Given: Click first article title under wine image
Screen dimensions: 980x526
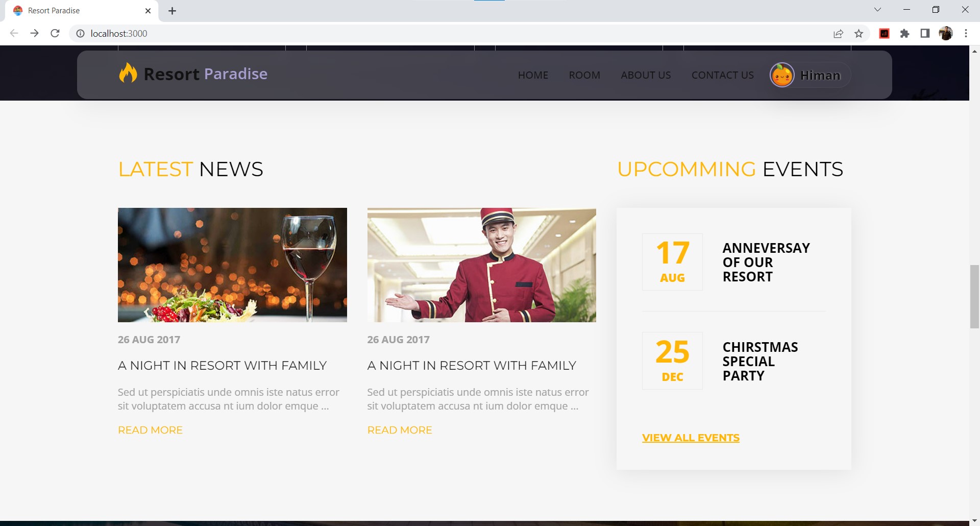Looking at the screenshot, I should (x=222, y=366).
